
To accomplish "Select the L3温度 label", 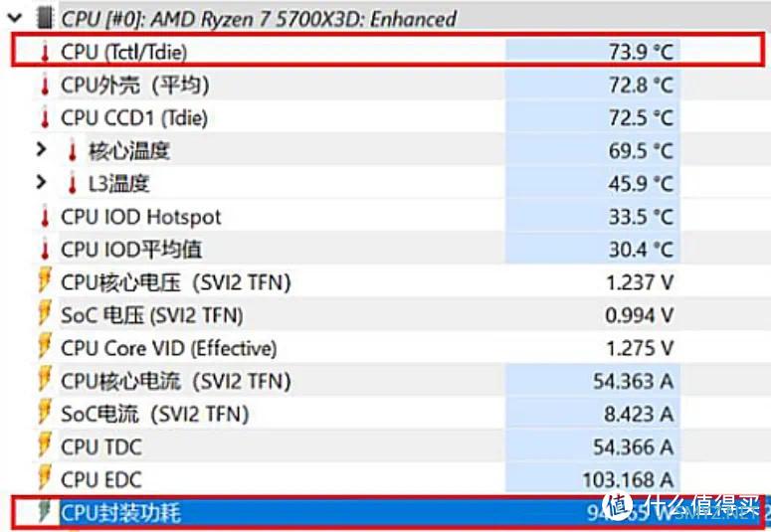I will [x=118, y=184].
